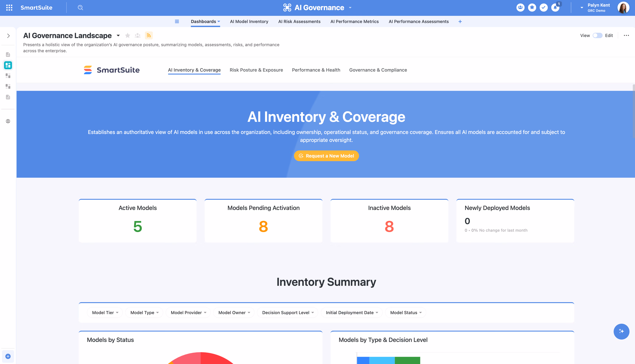The width and height of the screenshot is (635, 364).
Task: Click Request a New Model button
Action: tap(326, 156)
